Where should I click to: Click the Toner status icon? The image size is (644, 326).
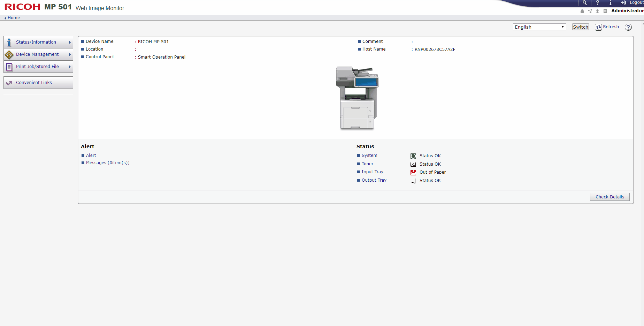click(x=413, y=164)
